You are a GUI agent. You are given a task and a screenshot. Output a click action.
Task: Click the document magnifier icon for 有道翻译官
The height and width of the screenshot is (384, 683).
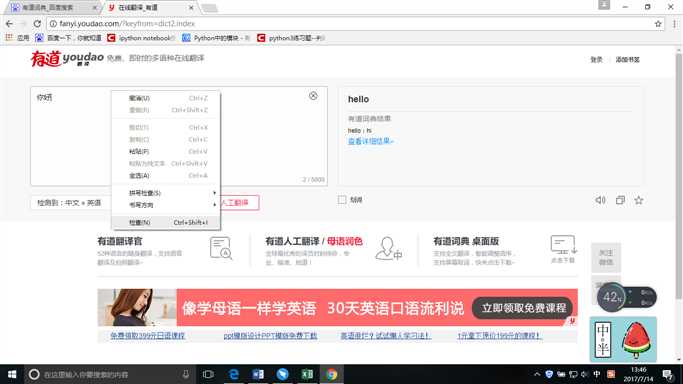[221, 248]
